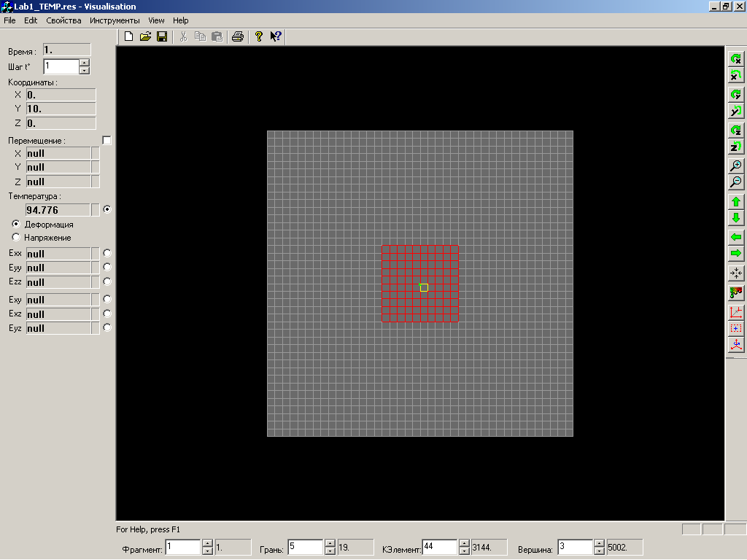Activate context help arrow-question icon
Screen dimensions: 747x560
pos(276,36)
